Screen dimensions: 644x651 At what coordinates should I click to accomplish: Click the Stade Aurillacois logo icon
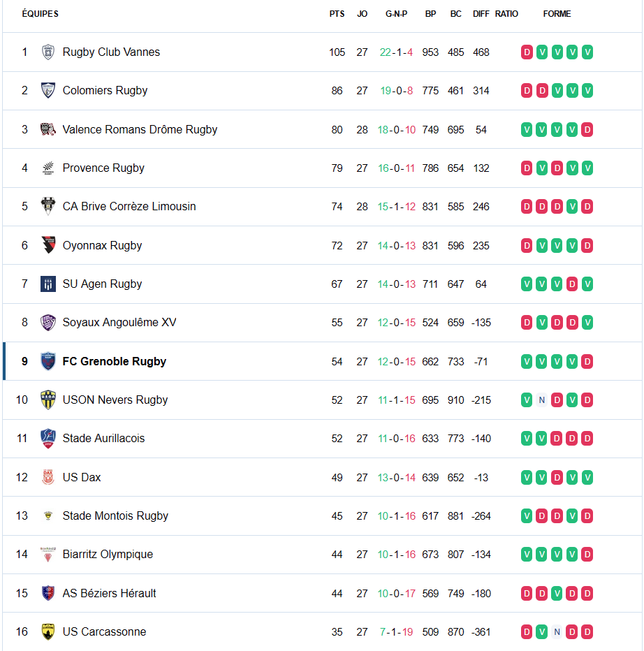(48, 439)
